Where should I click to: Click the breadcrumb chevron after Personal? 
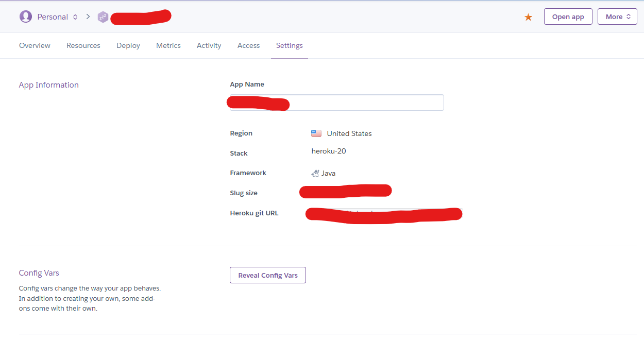pos(88,17)
